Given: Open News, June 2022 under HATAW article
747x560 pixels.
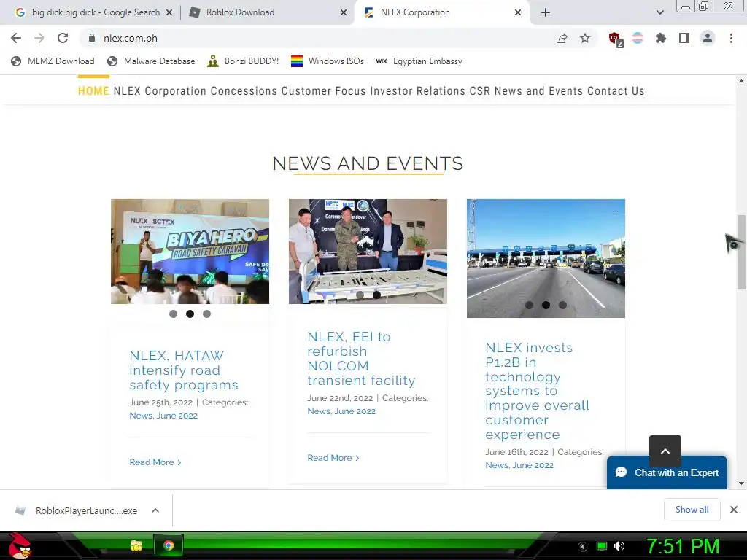Looking at the screenshot, I should pos(163,416).
